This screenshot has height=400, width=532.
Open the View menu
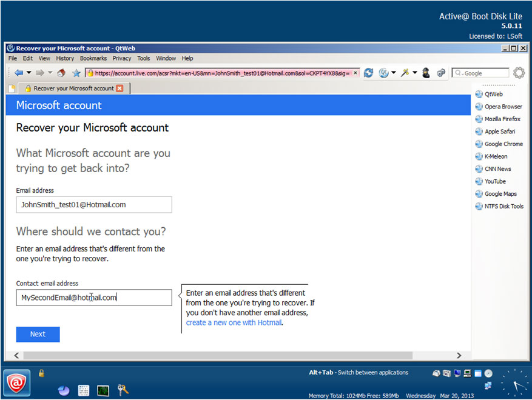pyautogui.click(x=44, y=58)
